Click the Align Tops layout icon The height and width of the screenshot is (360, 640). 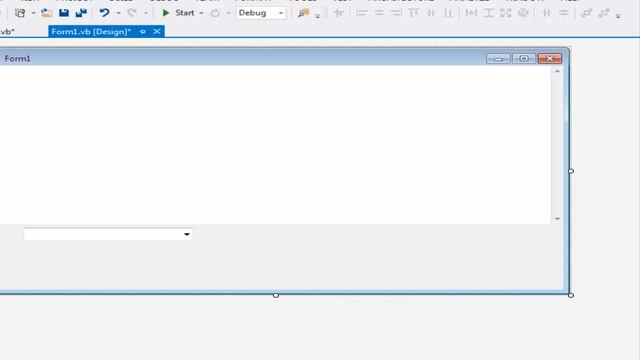coord(413,13)
